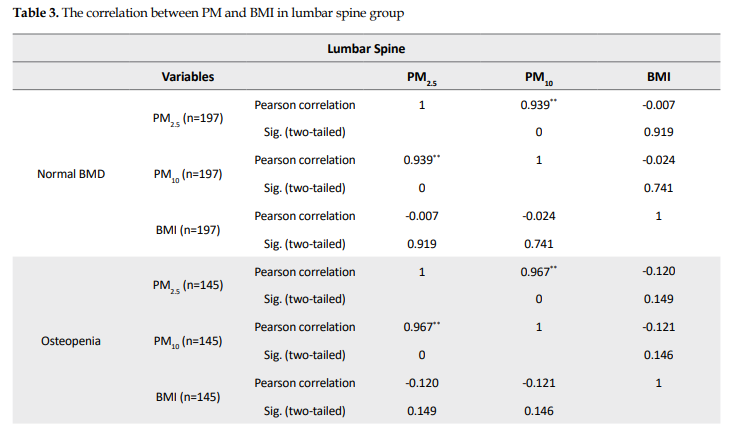Click the Normal BMD group label
This screenshot has width=729, height=424.
coord(71,173)
